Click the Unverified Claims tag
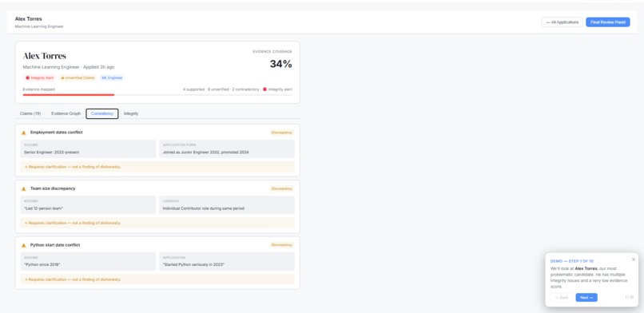 click(78, 77)
